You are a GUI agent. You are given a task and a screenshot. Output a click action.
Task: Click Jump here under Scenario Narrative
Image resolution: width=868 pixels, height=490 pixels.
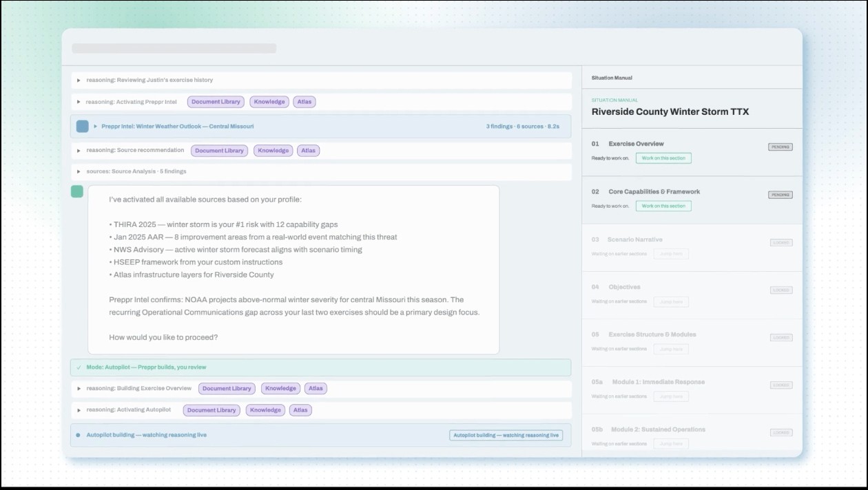[671, 254]
